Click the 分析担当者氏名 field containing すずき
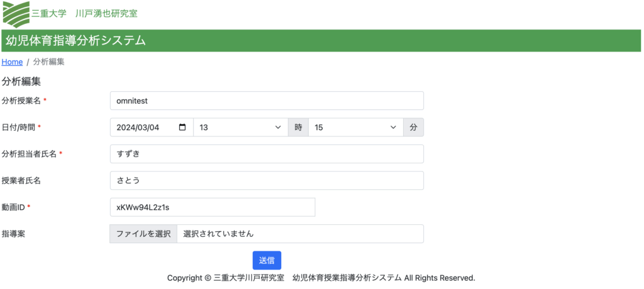 pyautogui.click(x=266, y=154)
